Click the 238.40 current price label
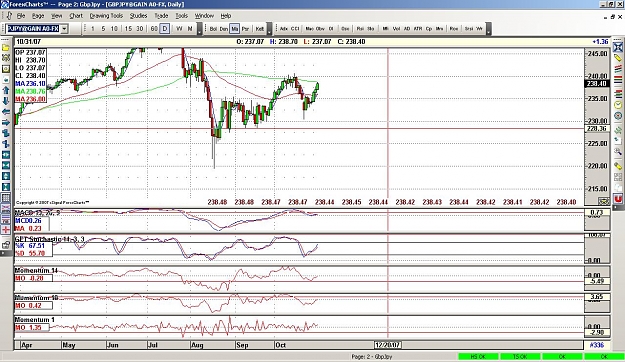 click(597, 84)
